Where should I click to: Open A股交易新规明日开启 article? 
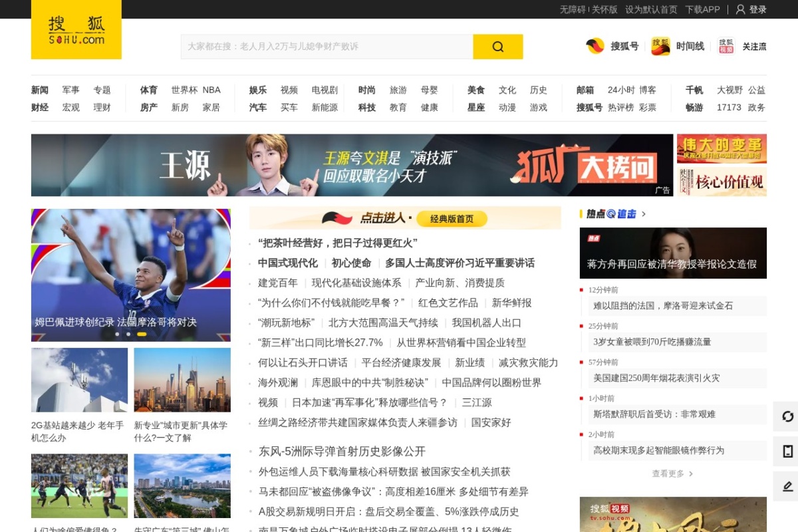pos(388,511)
